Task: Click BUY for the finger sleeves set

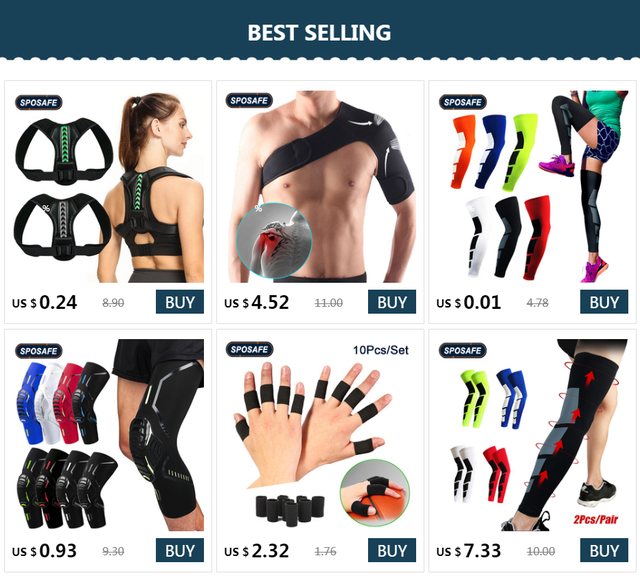Action: point(392,550)
